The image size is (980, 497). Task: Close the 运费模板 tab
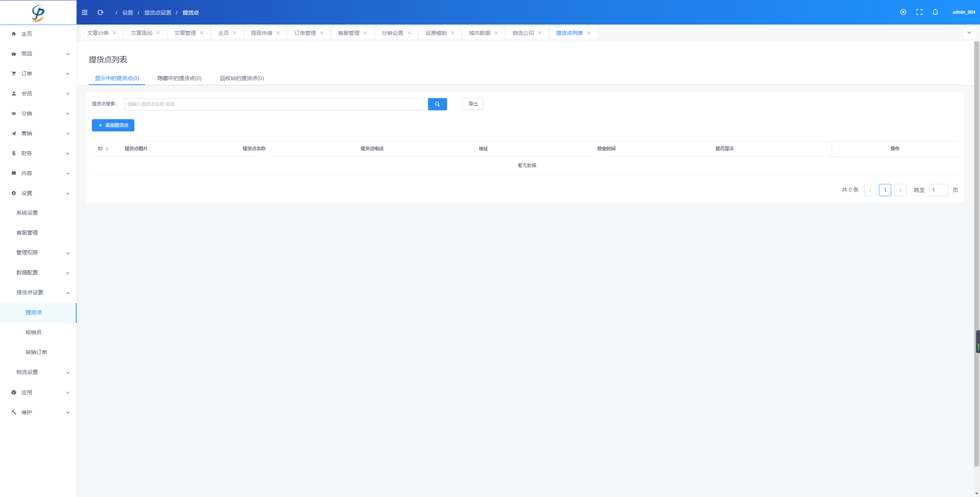[x=453, y=33]
